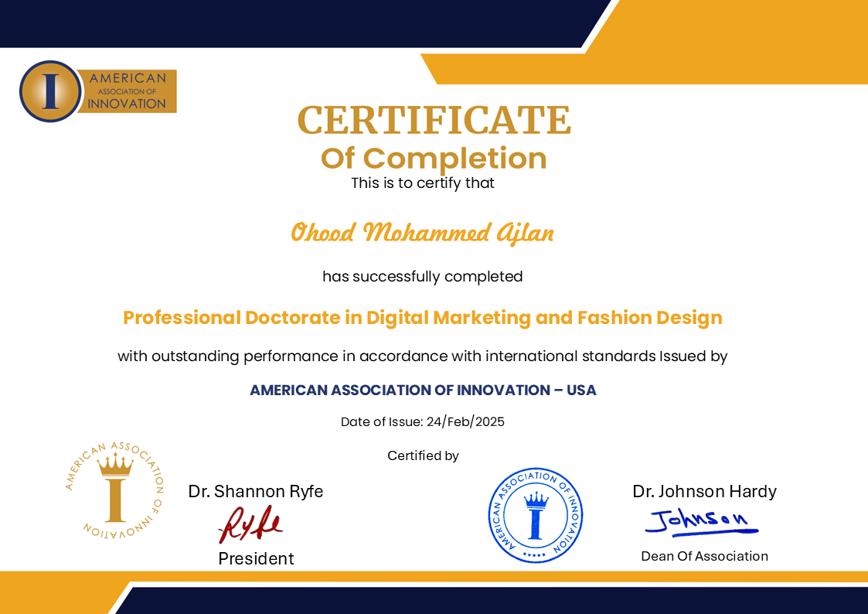Click the Date of Issue 24/Feb/2025 line
Image resolution: width=868 pixels, height=614 pixels.
coord(423,422)
